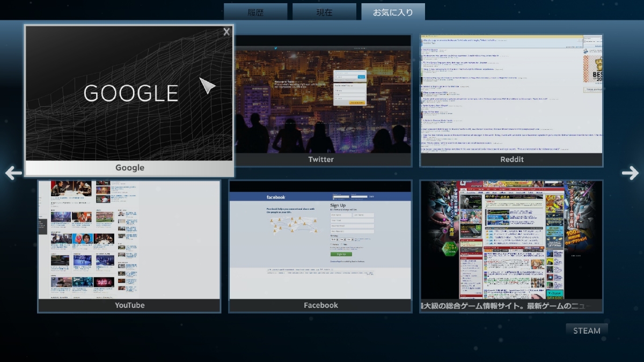Switch to the 履歴 tab
The height and width of the screenshot is (362, 644).
255,12
